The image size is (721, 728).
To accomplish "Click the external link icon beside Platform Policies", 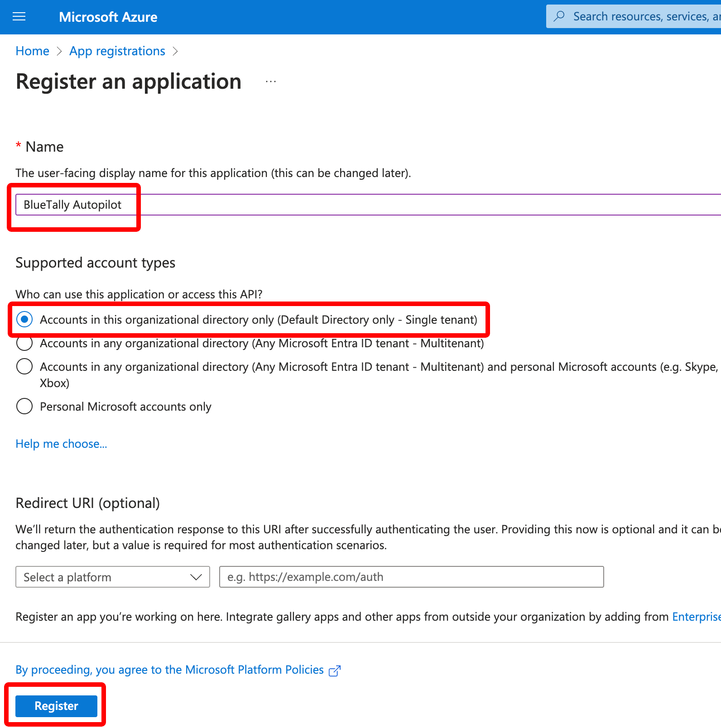I will (335, 671).
